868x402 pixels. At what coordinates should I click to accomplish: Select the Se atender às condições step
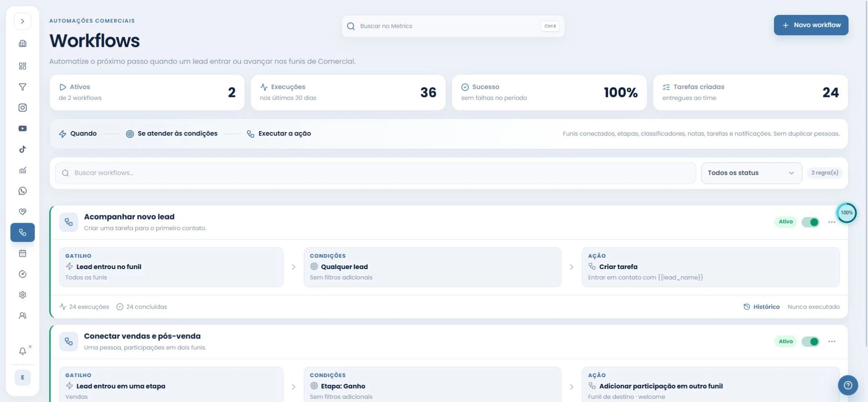[172, 134]
